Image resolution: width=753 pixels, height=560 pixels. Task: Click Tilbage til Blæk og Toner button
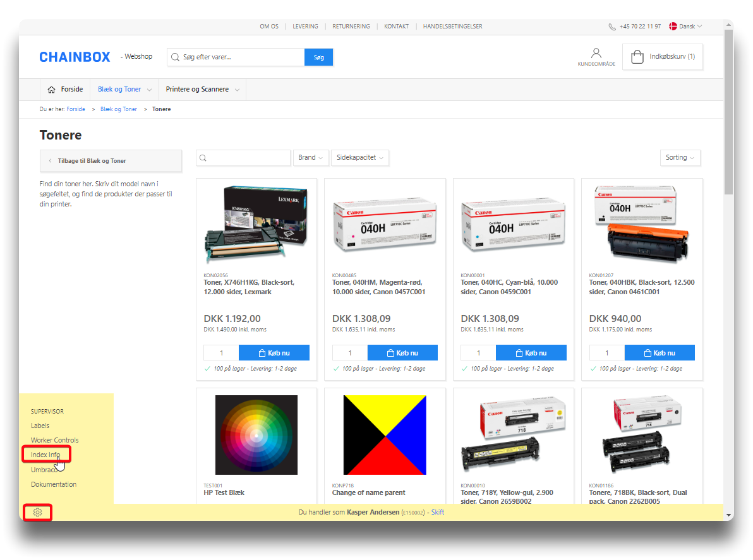111,161
